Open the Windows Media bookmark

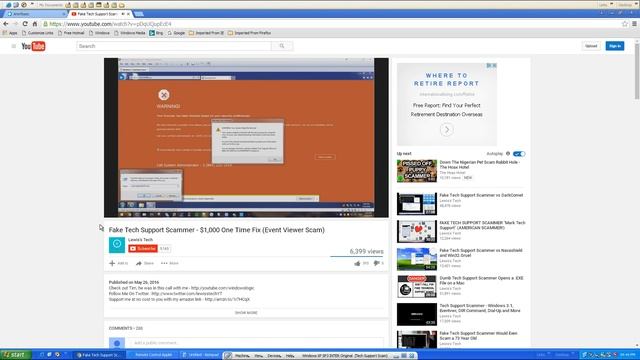tap(129, 33)
